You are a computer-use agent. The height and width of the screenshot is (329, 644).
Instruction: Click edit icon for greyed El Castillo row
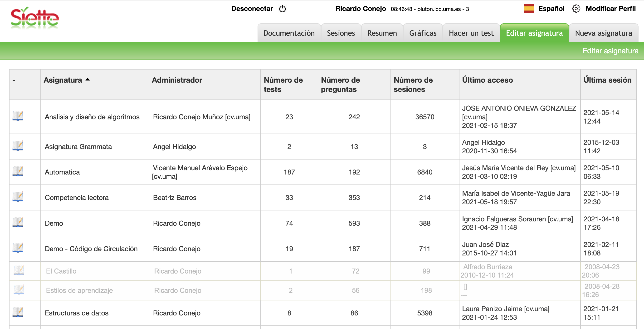coord(19,270)
